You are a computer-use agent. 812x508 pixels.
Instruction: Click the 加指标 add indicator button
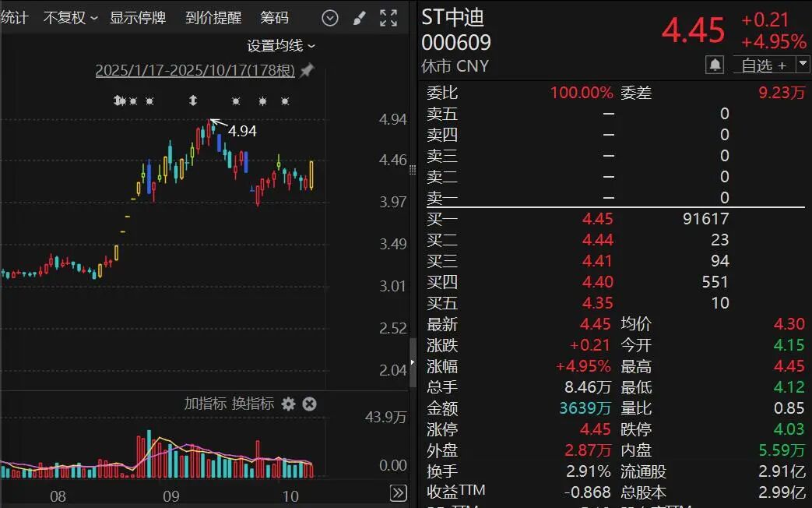point(206,404)
